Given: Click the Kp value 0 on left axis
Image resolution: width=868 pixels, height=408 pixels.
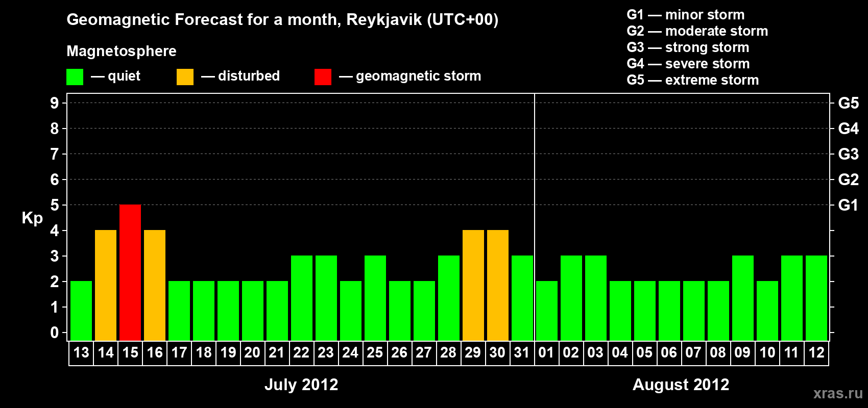Looking at the screenshot, I should click(x=55, y=333).
